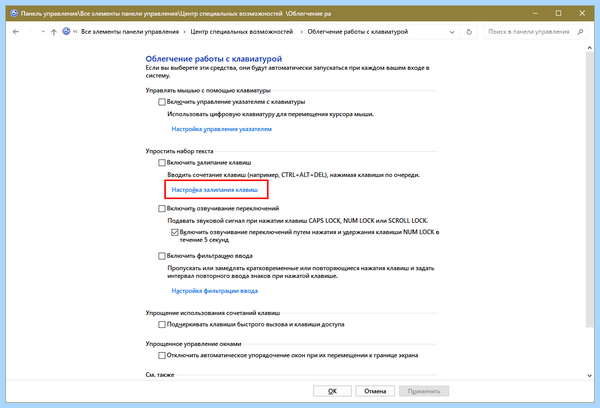
Task: Enable Включить фильтрацию ввода checkbox
Action: [x=162, y=256]
